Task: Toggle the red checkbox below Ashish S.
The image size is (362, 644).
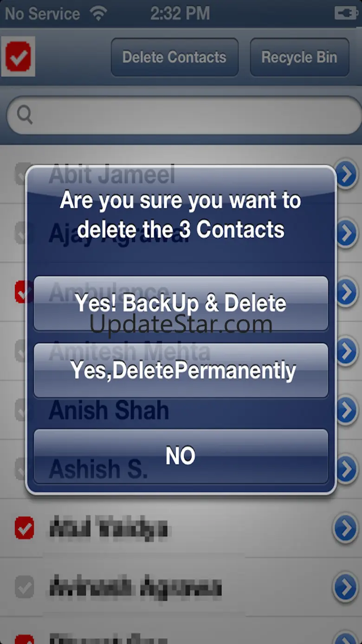Action: [24, 528]
